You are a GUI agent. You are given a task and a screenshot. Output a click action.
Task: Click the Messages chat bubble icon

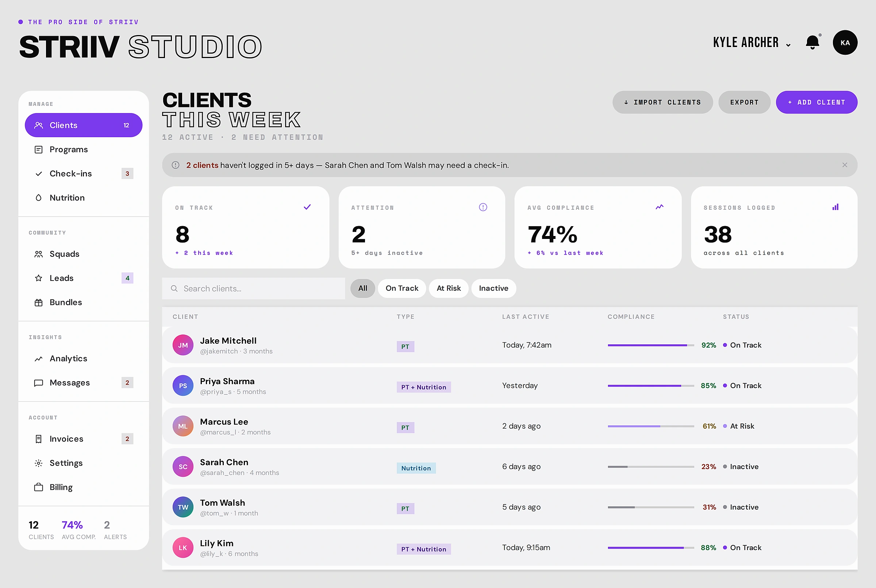coord(39,383)
